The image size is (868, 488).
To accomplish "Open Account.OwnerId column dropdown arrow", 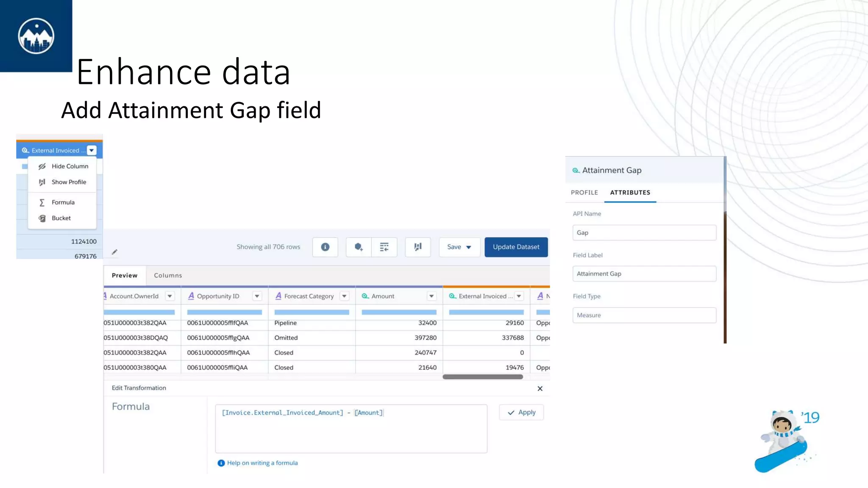I will tap(170, 296).
